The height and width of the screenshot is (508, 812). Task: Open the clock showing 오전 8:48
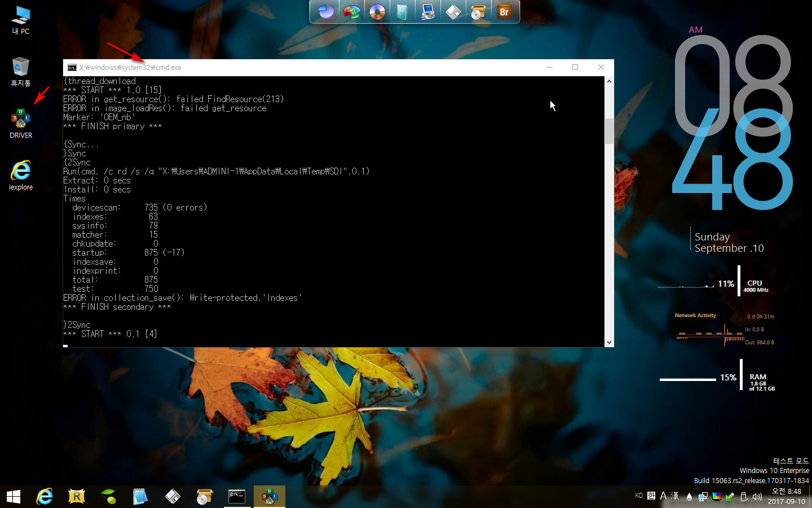tap(787, 496)
